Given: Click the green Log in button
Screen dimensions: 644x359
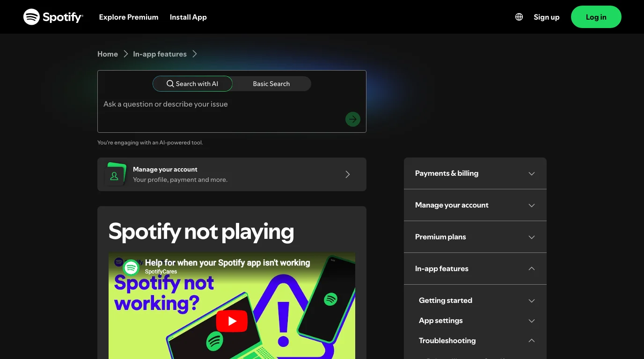Looking at the screenshot, I should coord(596,17).
